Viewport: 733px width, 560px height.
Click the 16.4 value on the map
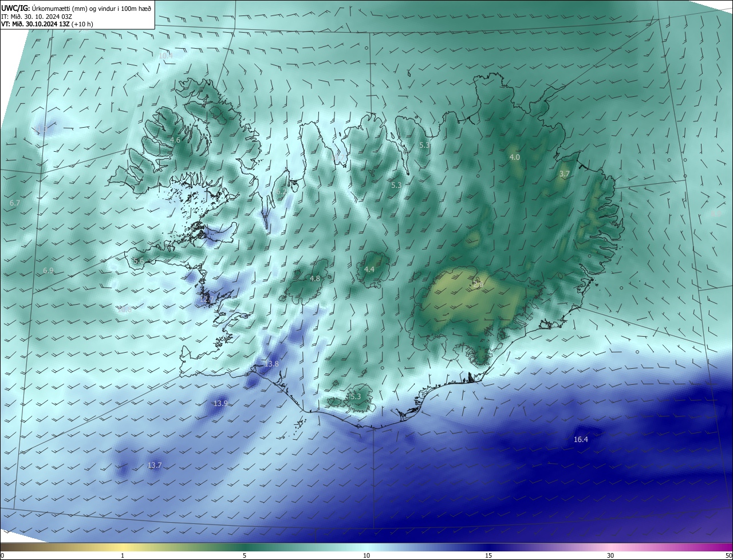pos(581,439)
